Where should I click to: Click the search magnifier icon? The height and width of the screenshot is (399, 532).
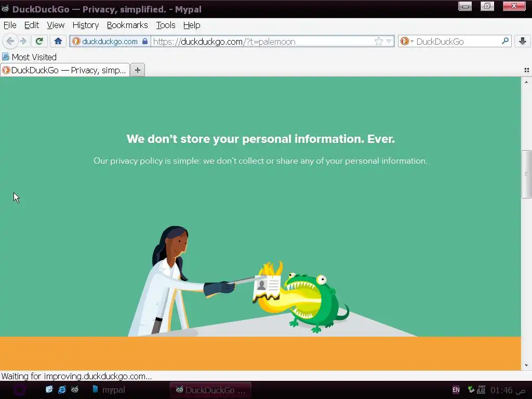click(505, 41)
